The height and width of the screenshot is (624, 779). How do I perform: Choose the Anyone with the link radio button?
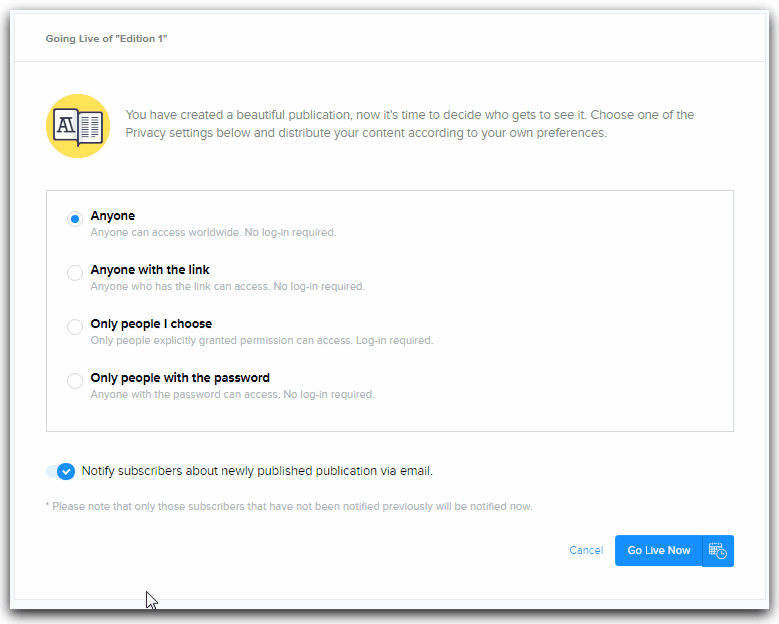pyautogui.click(x=75, y=273)
